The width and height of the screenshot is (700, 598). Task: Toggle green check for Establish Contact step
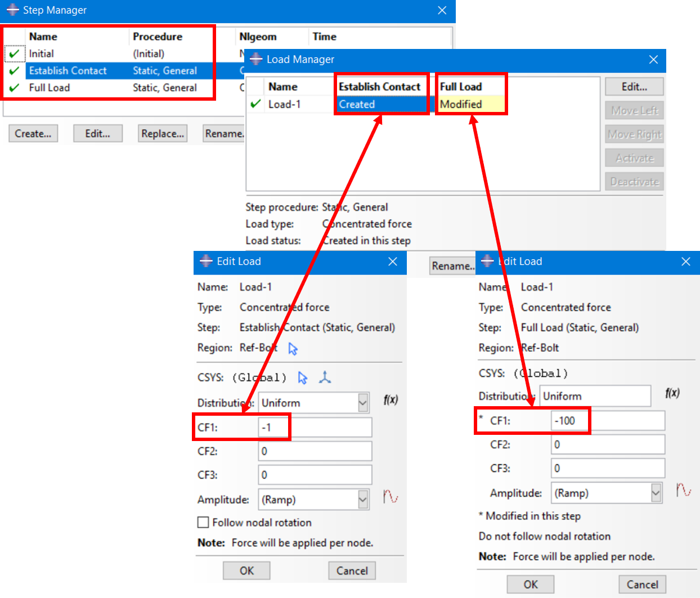click(x=15, y=71)
